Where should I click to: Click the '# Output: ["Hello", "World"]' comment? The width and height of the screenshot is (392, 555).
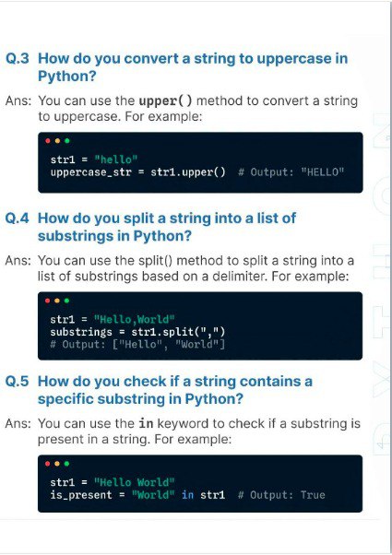(137, 345)
